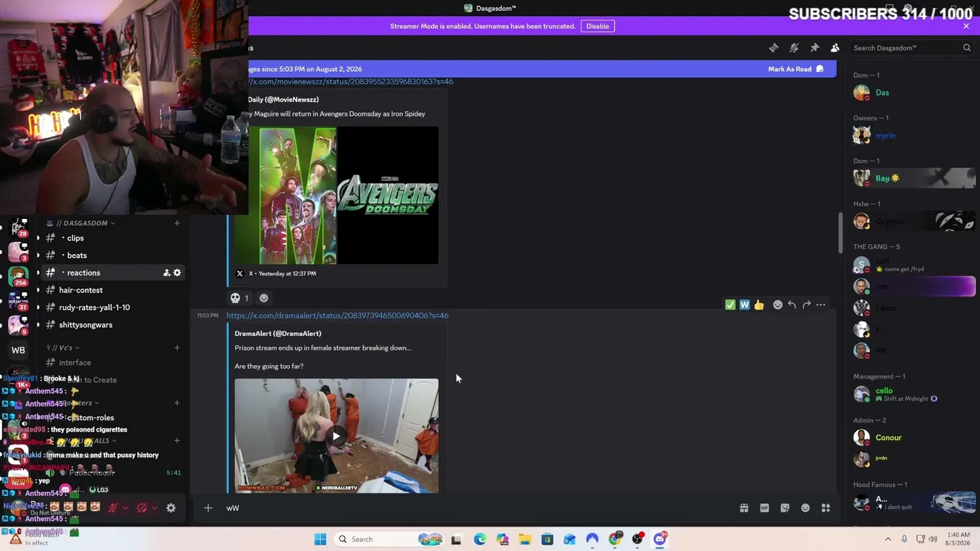This screenshot has width=980, height=551.
Task: Send a gift via gift icon
Action: (x=743, y=507)
